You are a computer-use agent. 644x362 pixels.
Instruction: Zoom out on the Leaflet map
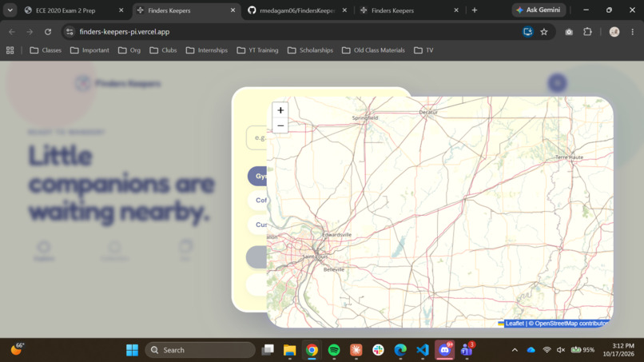coord(280,125)
